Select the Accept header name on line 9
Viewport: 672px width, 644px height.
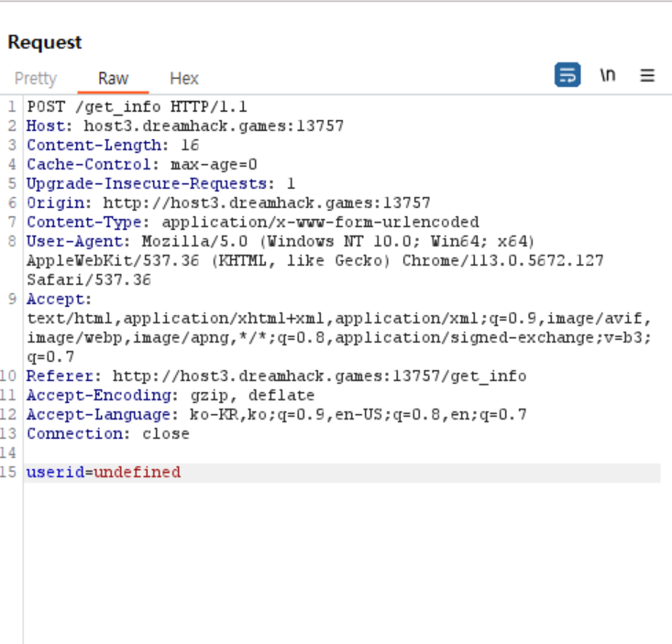click(x=55, y=300)
